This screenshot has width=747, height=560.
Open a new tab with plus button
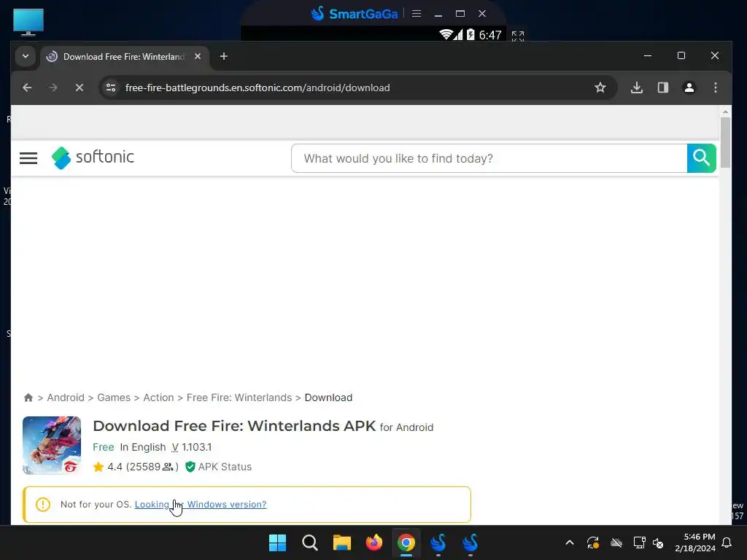coord(223,56)
